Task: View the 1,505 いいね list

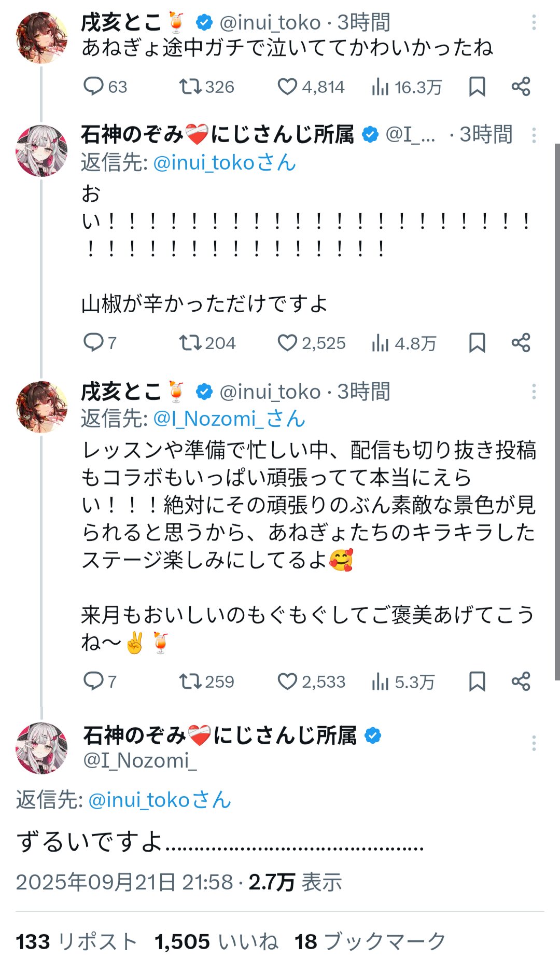Action: point(216,941)
